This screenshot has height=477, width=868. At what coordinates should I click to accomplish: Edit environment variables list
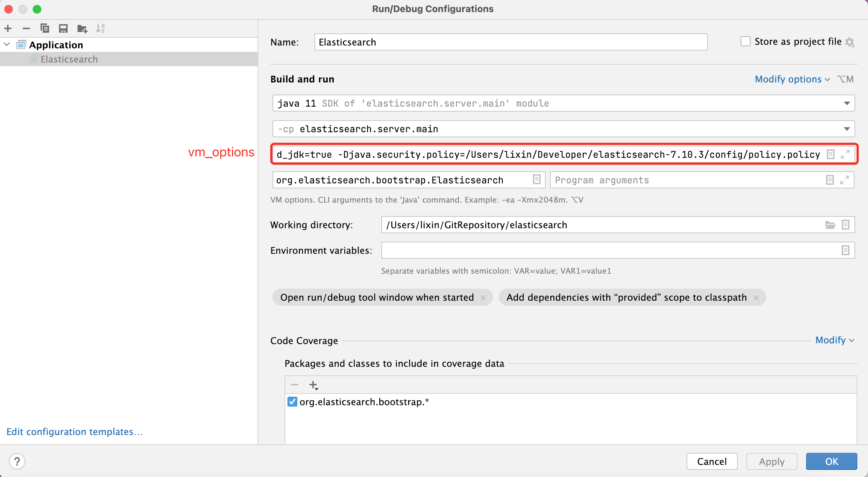[x=846, y=250]
